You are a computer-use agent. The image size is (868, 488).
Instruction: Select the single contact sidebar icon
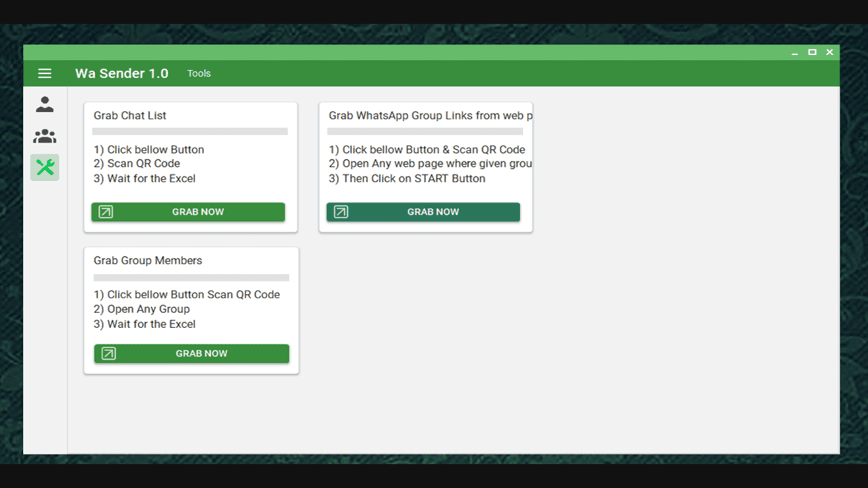45,104
